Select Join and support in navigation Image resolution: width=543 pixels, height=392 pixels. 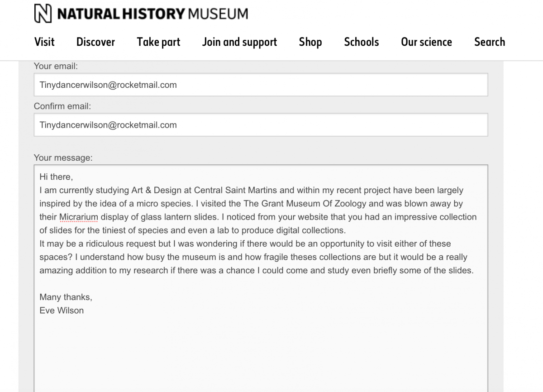pos(239,42)
